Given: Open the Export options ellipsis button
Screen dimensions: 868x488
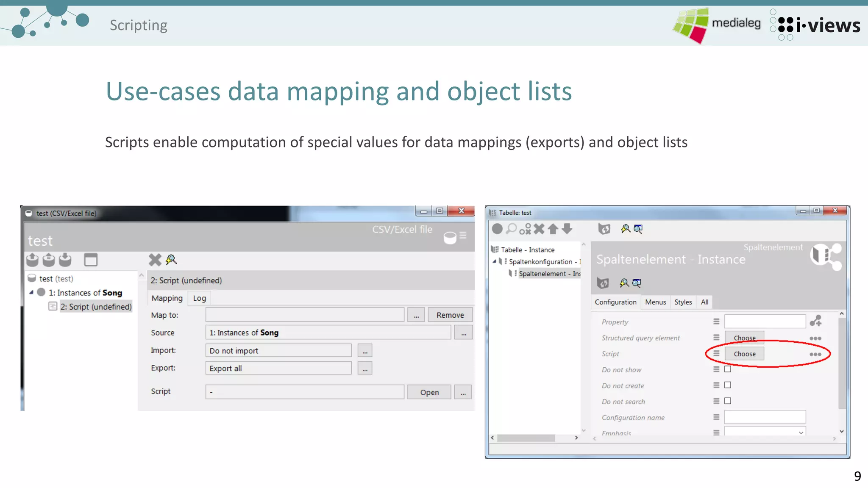Looking at the screenshot, I should coord(365,369).
